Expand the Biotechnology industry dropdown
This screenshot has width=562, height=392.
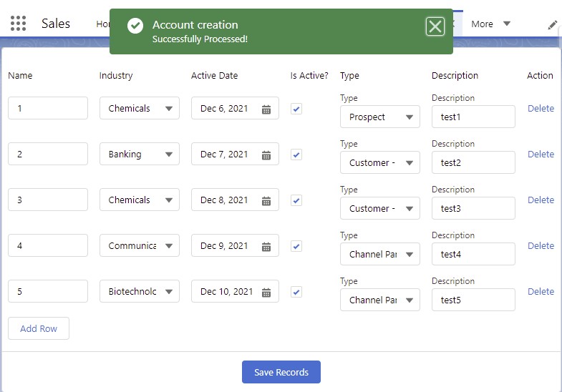[x=140, y=292]
